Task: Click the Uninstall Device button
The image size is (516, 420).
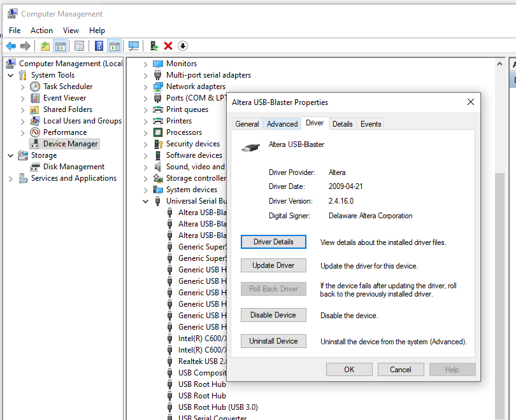Action: 273,341
